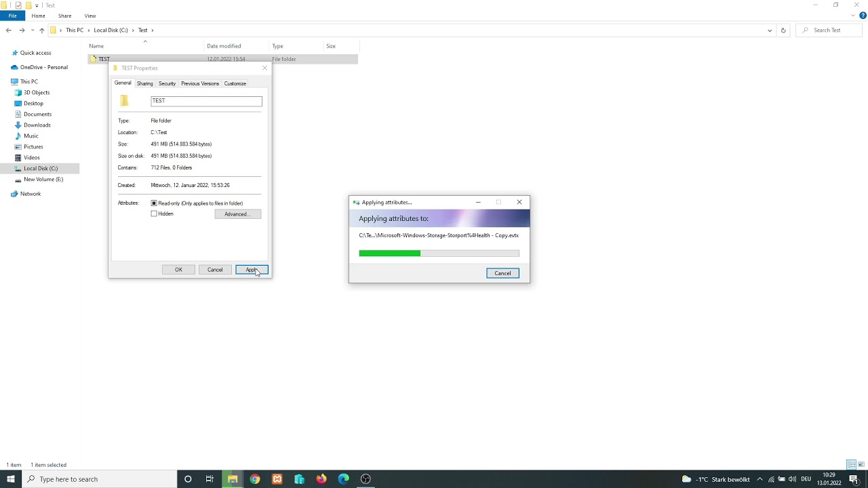This screenshot has width=868, height=488.
Task: Select New Volume (E:) in sidebar
Action: pos(43,179)
